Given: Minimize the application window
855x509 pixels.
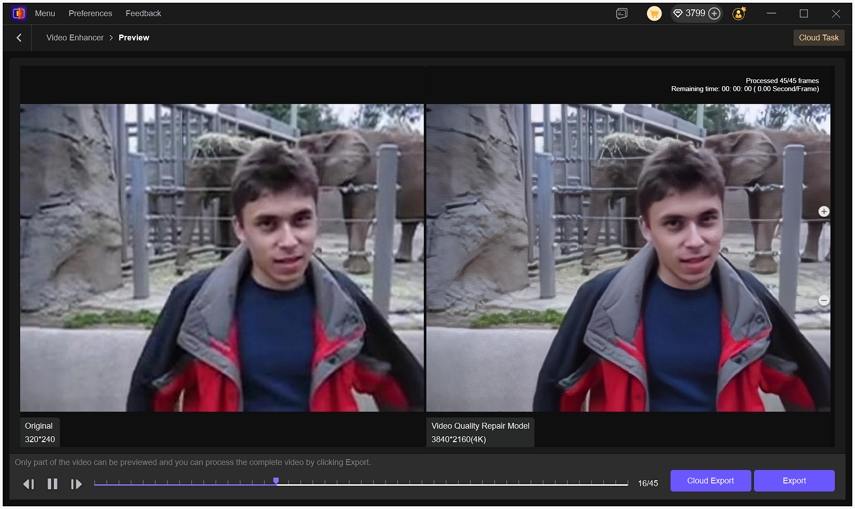Looking at the screenshot, I should (771, 14).
